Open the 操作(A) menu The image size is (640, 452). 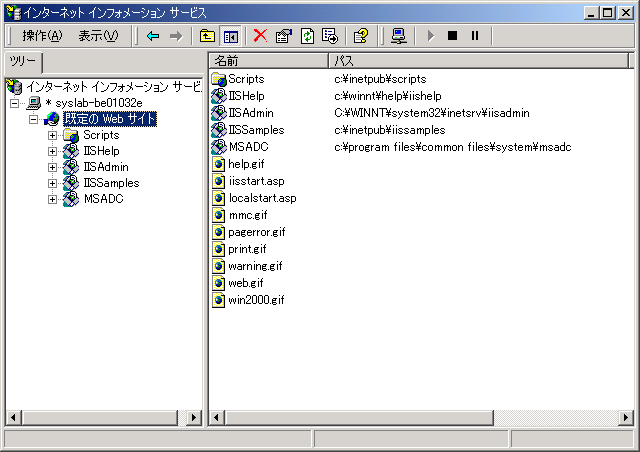tap(42, 36)
